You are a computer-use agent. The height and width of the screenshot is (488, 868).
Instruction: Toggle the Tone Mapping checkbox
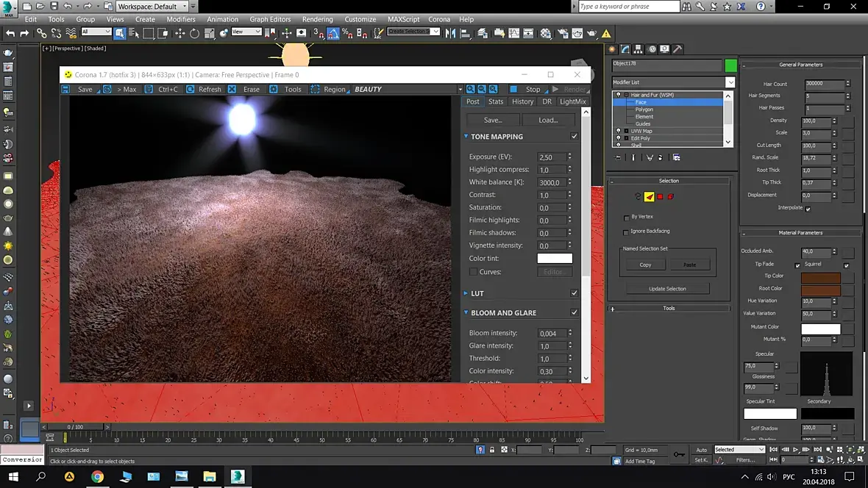574,136
